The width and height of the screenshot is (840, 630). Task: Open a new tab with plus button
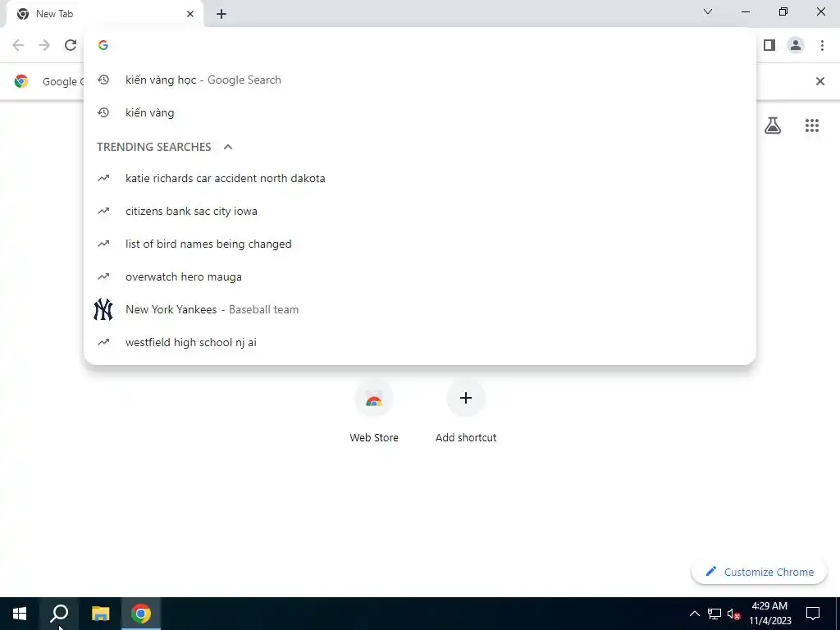(221, 14)
